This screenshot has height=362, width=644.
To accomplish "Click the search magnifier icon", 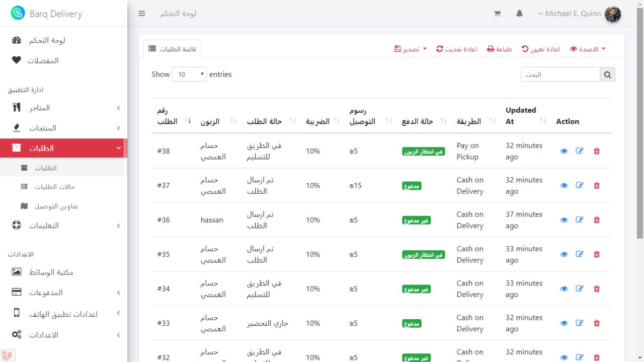I will [607, 74].
